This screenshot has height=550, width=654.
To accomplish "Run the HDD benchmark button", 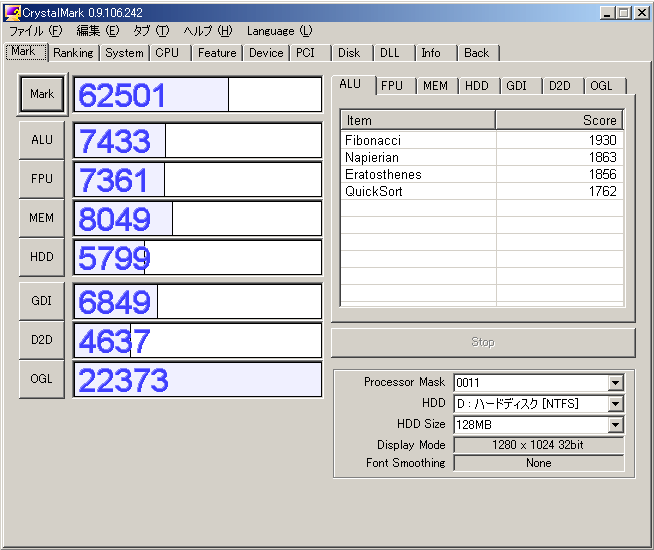I will [42, 257].
